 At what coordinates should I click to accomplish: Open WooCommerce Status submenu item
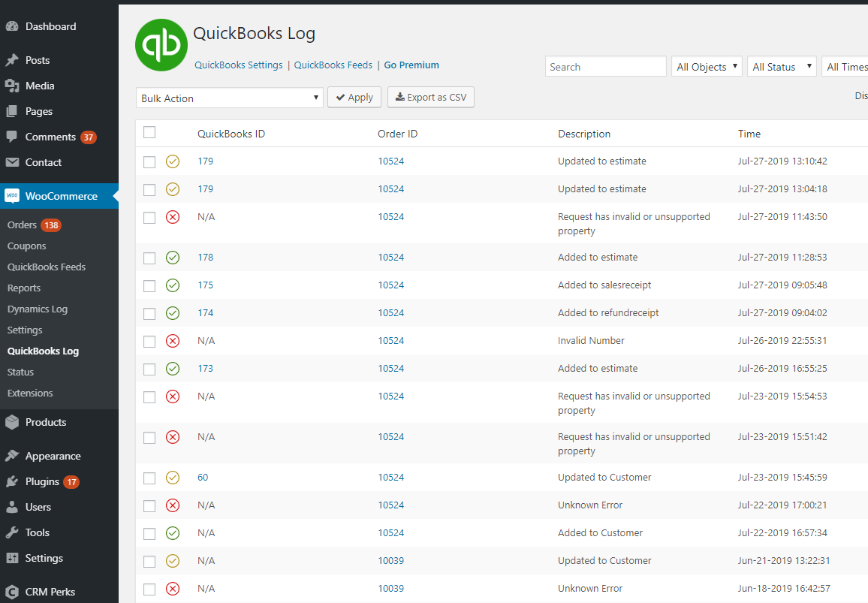click(x=20, y=372)
